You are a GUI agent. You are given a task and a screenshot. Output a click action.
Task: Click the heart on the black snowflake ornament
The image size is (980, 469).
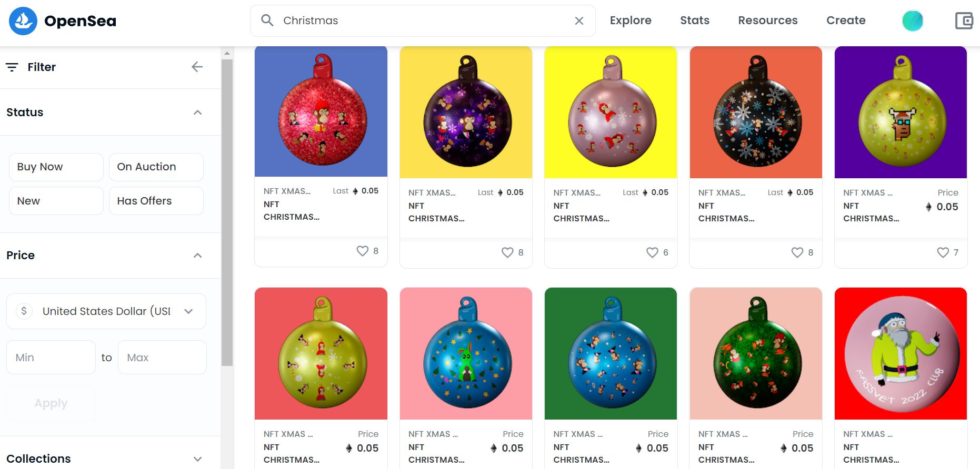click(797, 252)
